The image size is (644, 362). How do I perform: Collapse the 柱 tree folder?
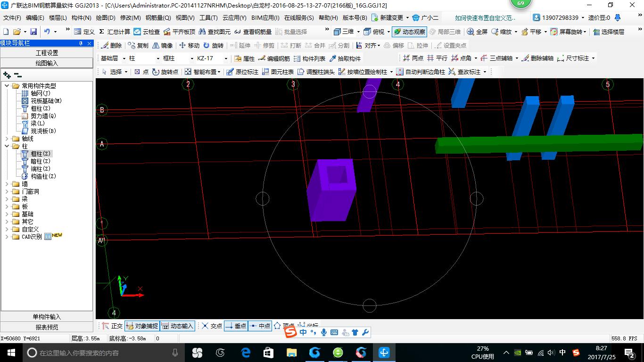pyautogui.click(x=7, y=146)
